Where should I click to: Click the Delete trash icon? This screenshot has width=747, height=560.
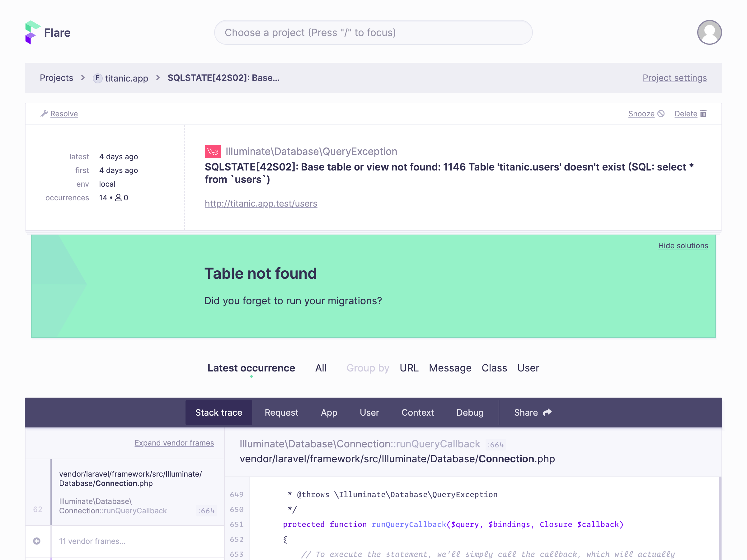click(x=703, y=113)
